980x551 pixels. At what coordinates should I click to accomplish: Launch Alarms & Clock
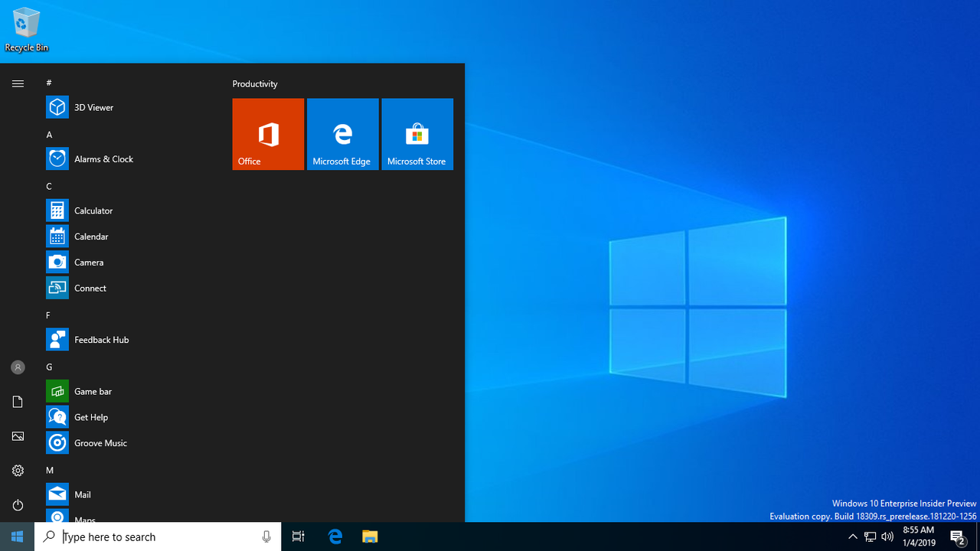point(130,159)
